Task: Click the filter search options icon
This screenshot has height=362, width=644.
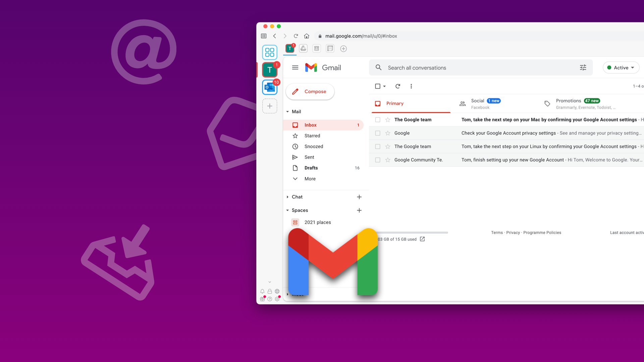Action: pyautogui.click(x=583, y=68)
